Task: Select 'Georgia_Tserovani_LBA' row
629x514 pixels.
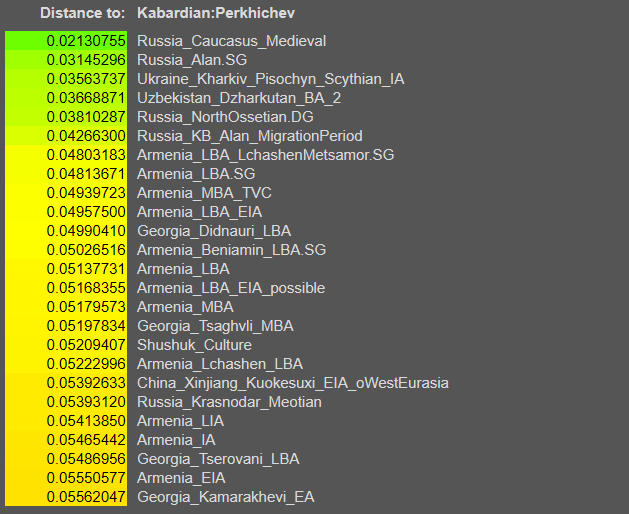Action: (218, 459)
